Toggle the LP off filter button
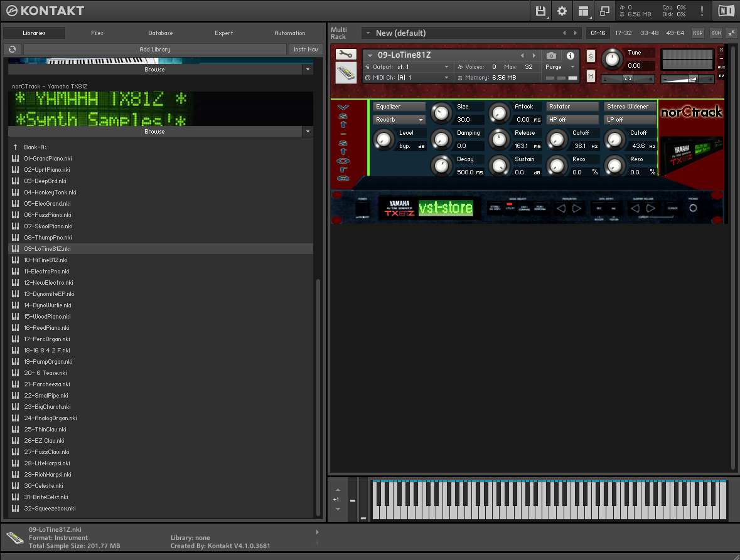740x560 pixels. point(631,120)
